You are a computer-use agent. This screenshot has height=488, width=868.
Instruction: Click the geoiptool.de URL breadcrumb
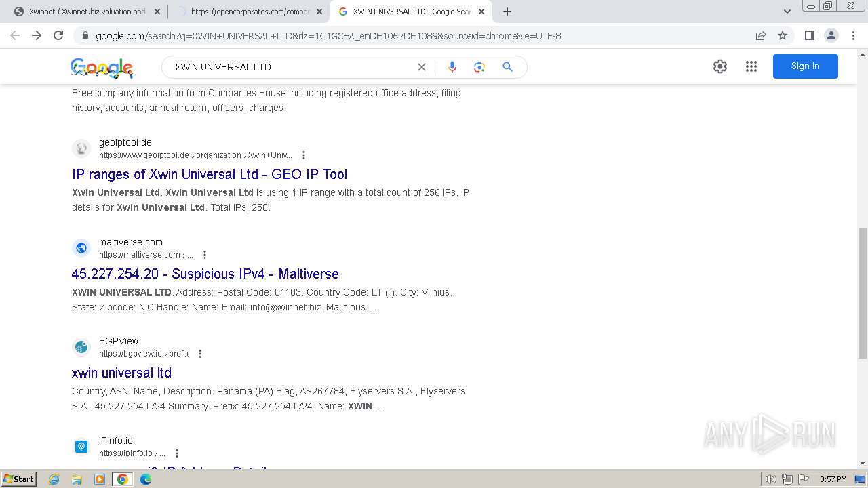click(x=195, y=155)
